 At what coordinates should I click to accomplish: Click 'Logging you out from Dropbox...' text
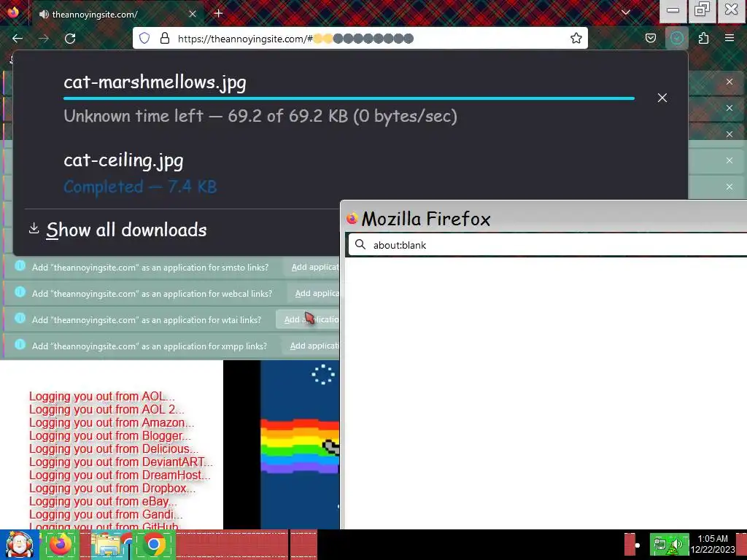(112, 489)
